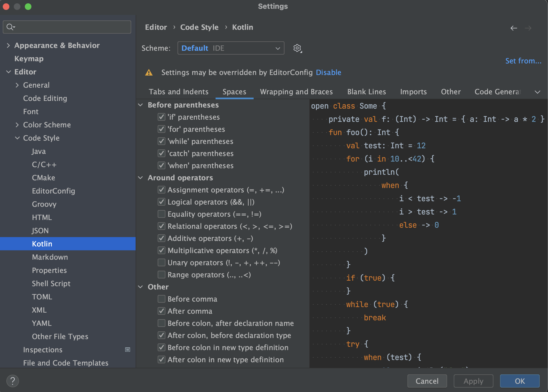Screen dimensions: 548x392
Task: Open Wrapping and Braces tab
Action: tap(296, 92)
